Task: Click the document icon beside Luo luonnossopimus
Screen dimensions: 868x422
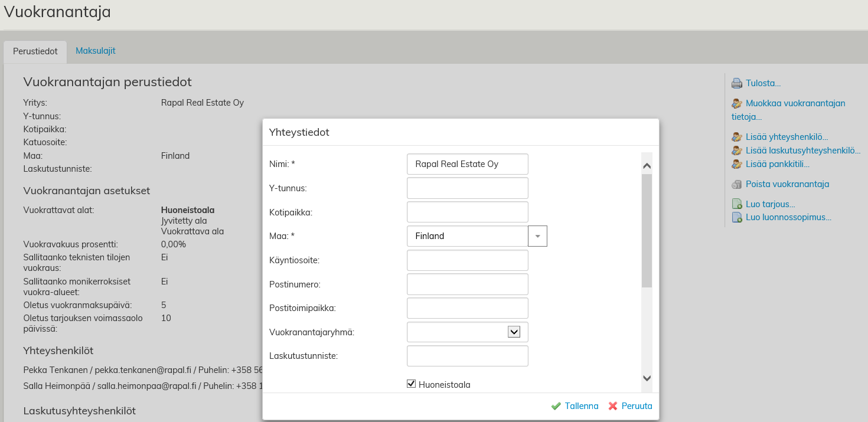Action: coord(737,217)
